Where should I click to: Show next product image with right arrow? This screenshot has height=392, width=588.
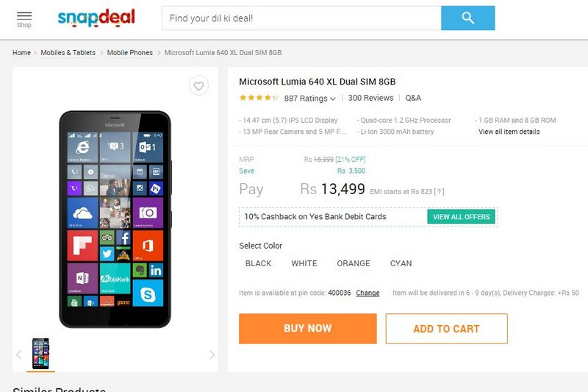click(212, 354)
